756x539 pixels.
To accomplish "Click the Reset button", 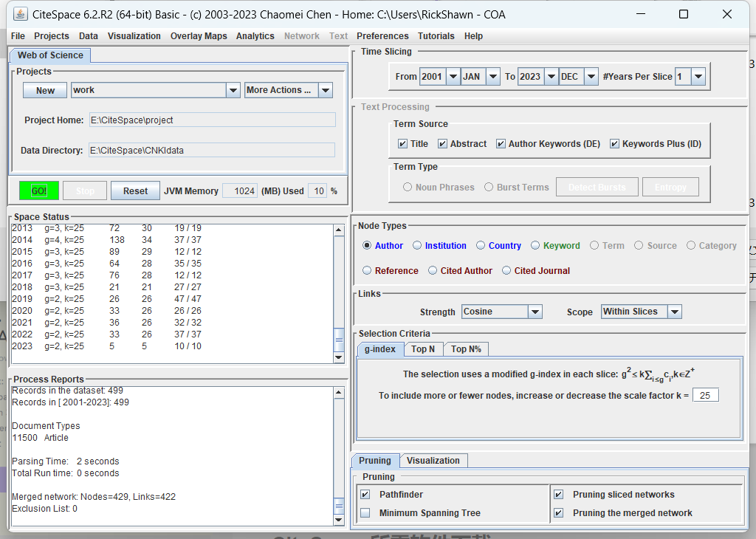I will tap(136, 191).
